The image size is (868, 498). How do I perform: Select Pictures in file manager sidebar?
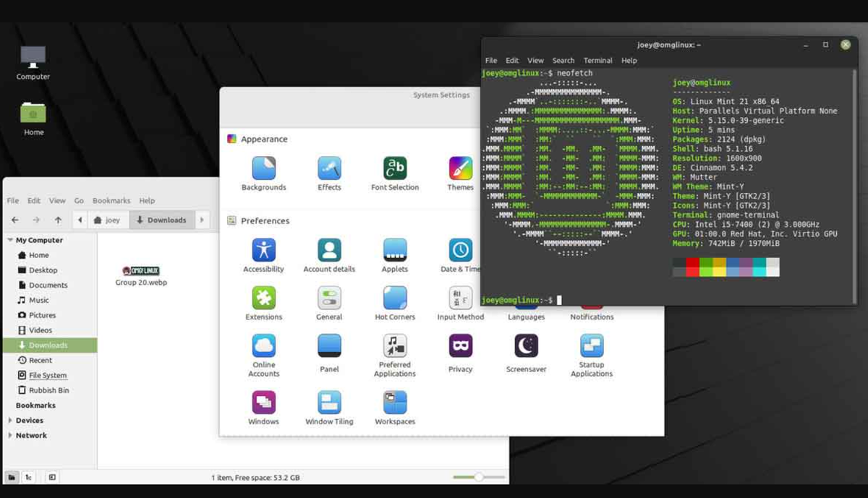(48, 315)
